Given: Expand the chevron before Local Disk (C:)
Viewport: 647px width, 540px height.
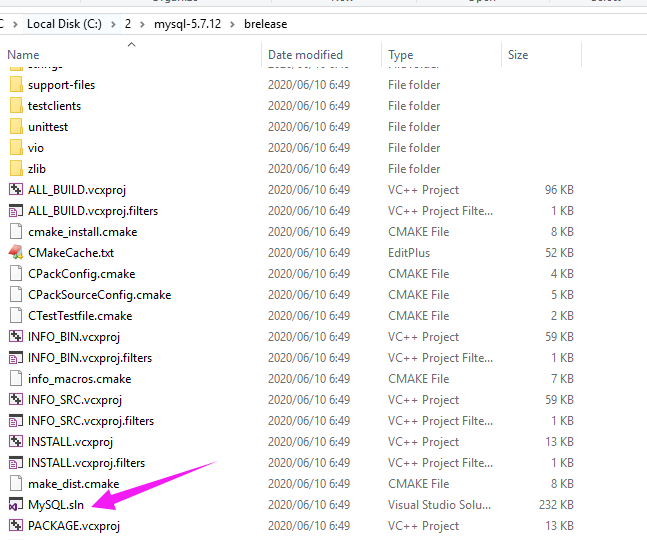Looking at the screenshot, I should tap(15, 24).
